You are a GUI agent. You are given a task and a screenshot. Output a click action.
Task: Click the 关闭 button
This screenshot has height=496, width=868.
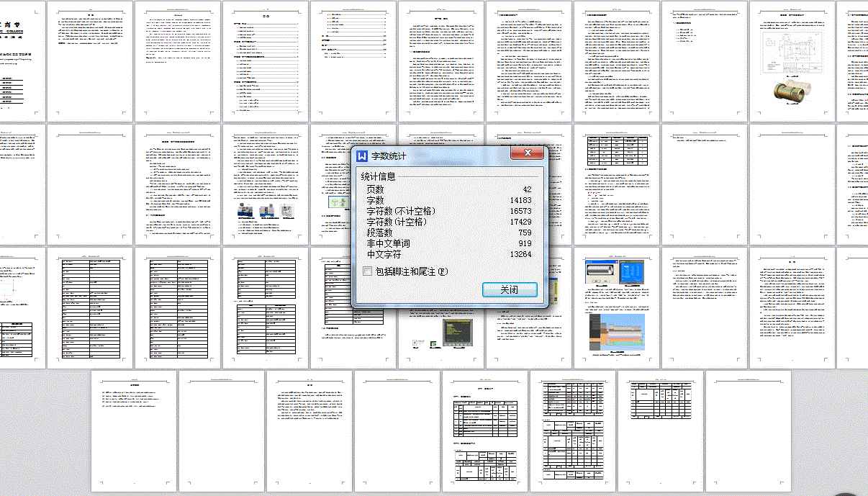[x=510, y=289]
